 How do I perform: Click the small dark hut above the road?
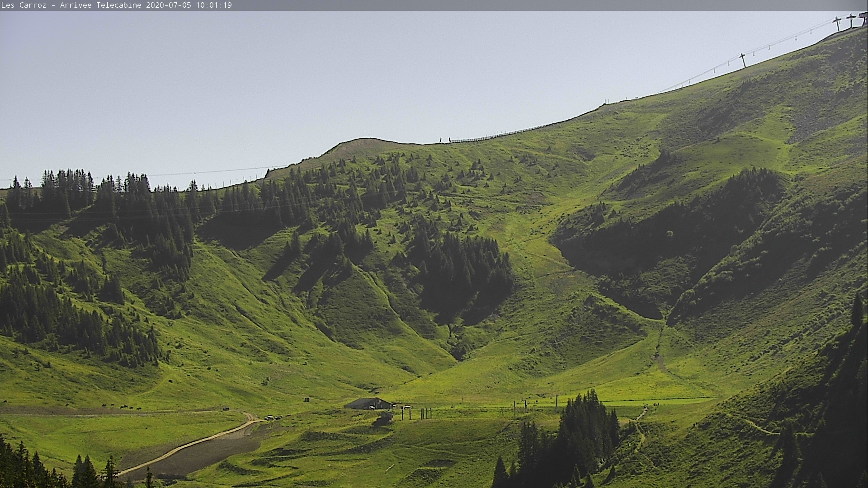pyautogui.click(x=307, y=400)
